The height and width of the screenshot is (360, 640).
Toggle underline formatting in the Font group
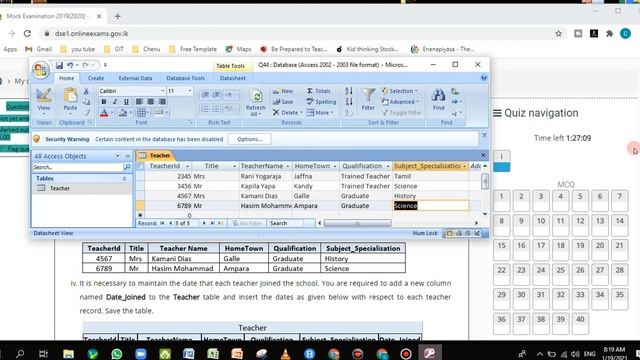(126, 102)
